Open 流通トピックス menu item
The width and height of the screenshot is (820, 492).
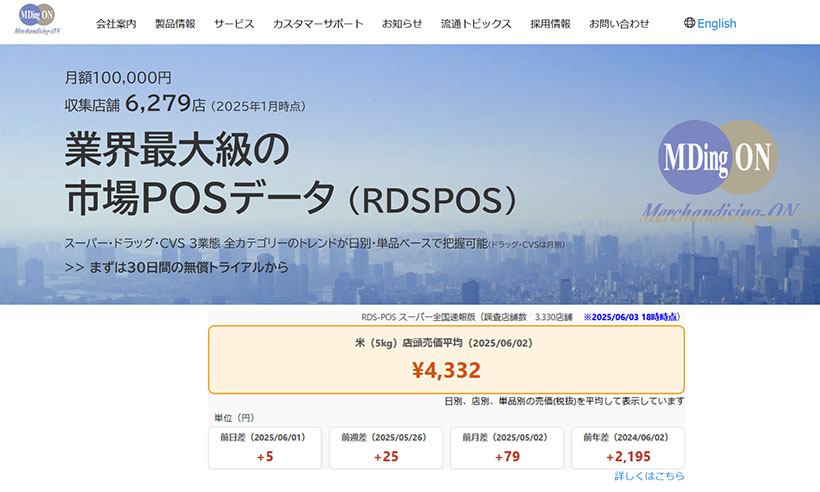(x=476, y=24)
